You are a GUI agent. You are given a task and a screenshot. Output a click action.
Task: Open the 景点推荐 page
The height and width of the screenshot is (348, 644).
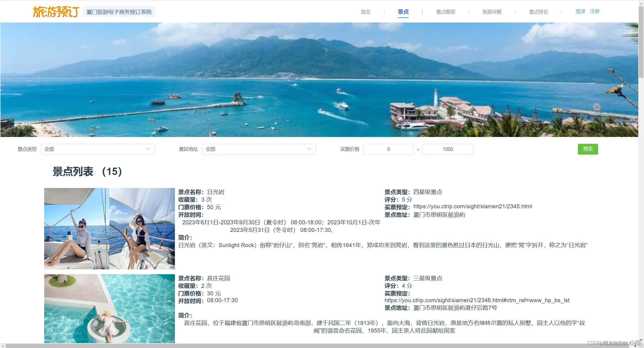click(446, 12)
